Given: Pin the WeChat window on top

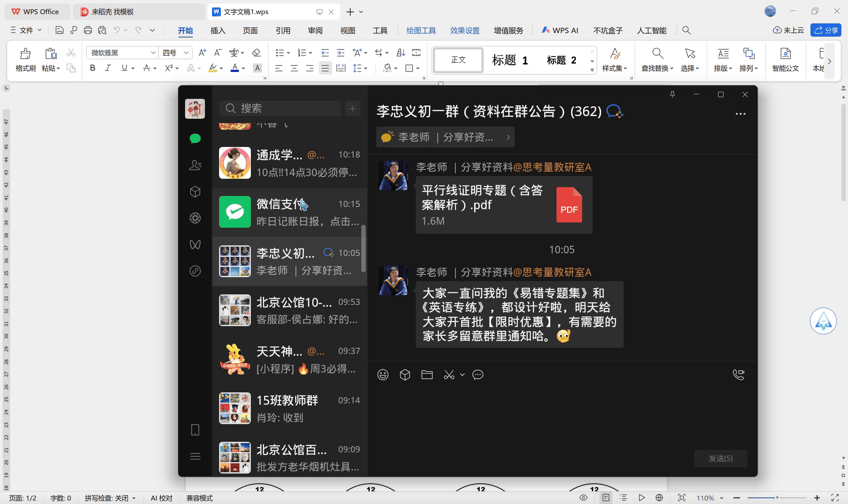Looking at the screenshot, I should click(x=672, y=94).
